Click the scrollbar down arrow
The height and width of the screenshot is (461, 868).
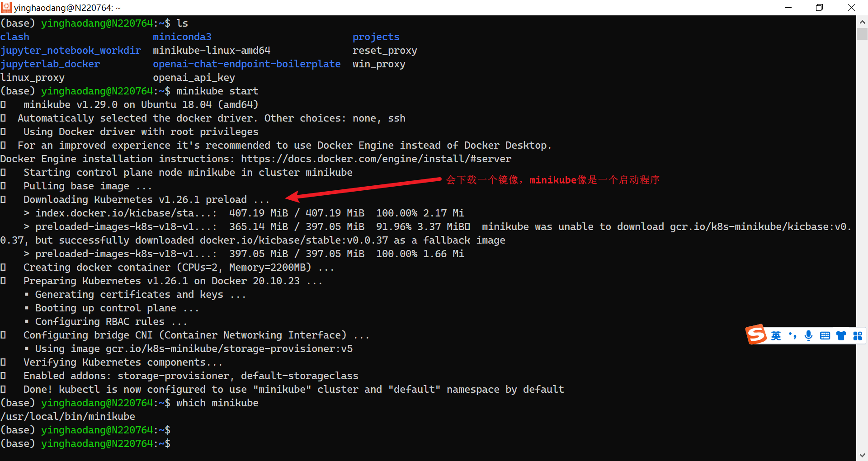(862, 455)
